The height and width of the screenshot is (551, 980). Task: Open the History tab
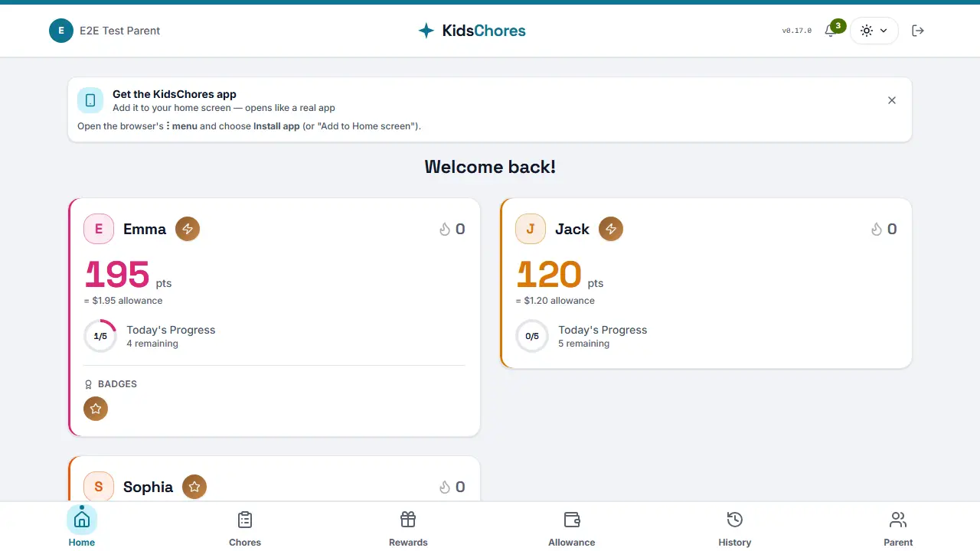[x=735, y=527]
